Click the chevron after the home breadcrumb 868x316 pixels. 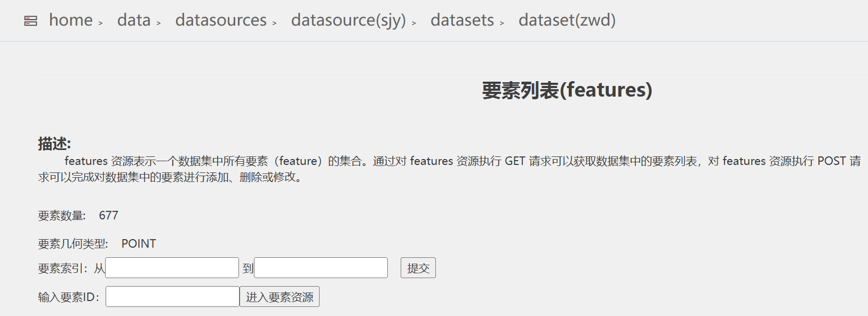pos(100,23)
